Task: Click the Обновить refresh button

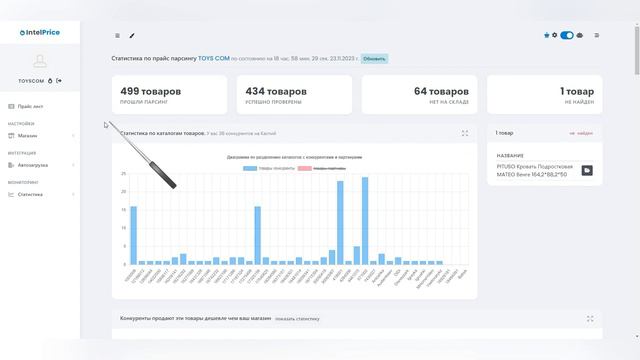Action: [374, 59]
